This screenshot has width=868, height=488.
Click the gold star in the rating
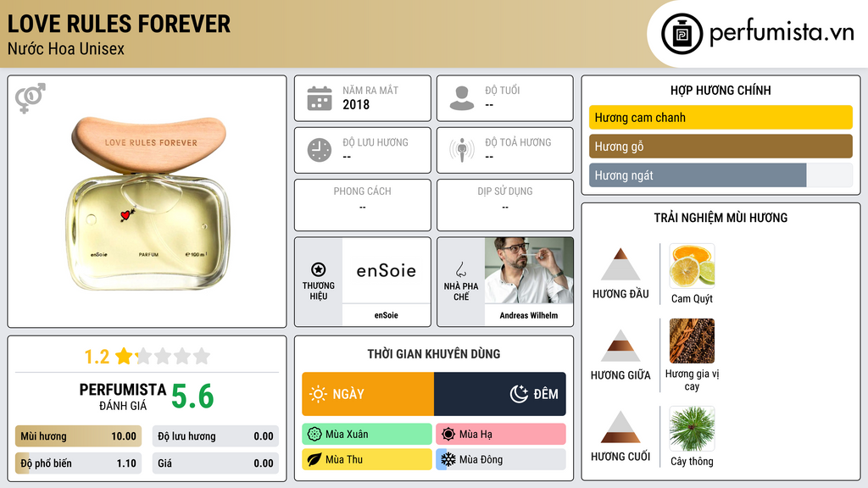tap(124, 356)
